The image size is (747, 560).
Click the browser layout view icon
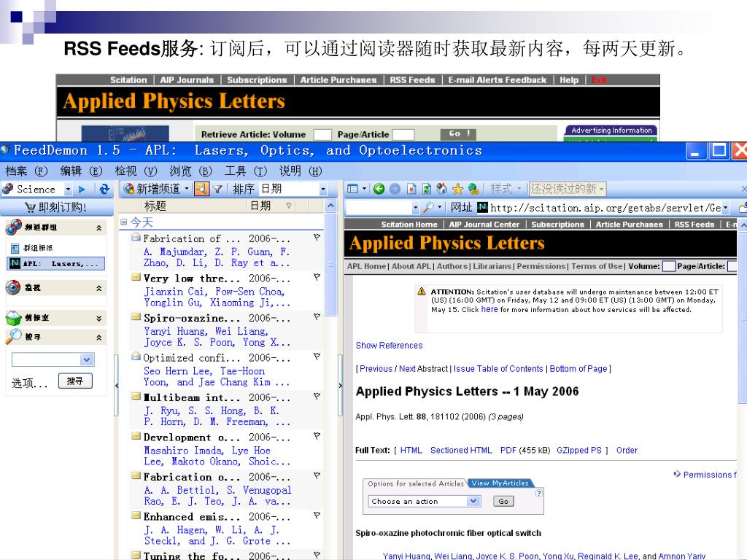point(352,189)
